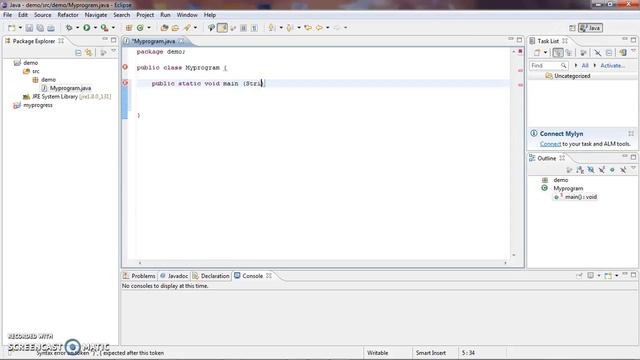Screen dimensions: 640x360
Task: Select the Uncategorized task category
Action: [x=568, y=76]
